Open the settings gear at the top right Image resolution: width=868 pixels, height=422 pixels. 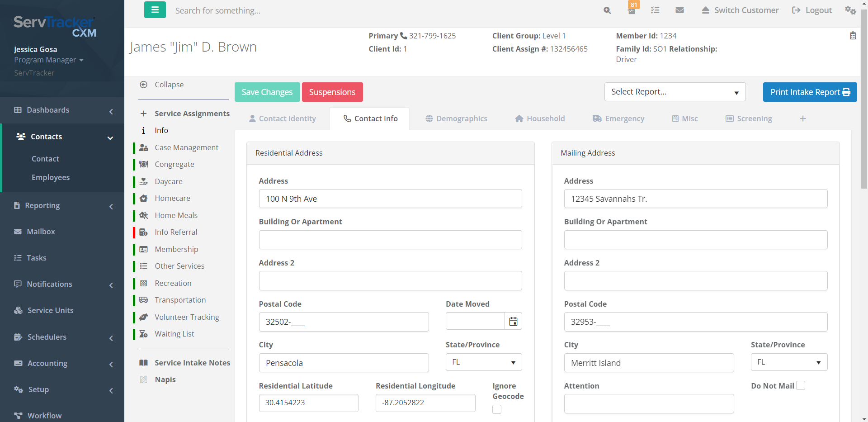pos(851,10)
